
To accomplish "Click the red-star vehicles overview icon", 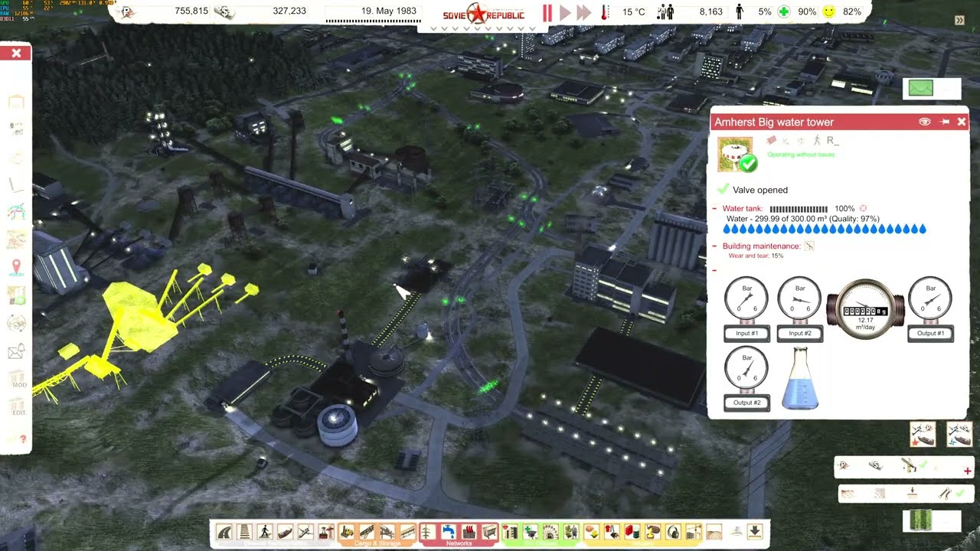I will tap(923, 434).
